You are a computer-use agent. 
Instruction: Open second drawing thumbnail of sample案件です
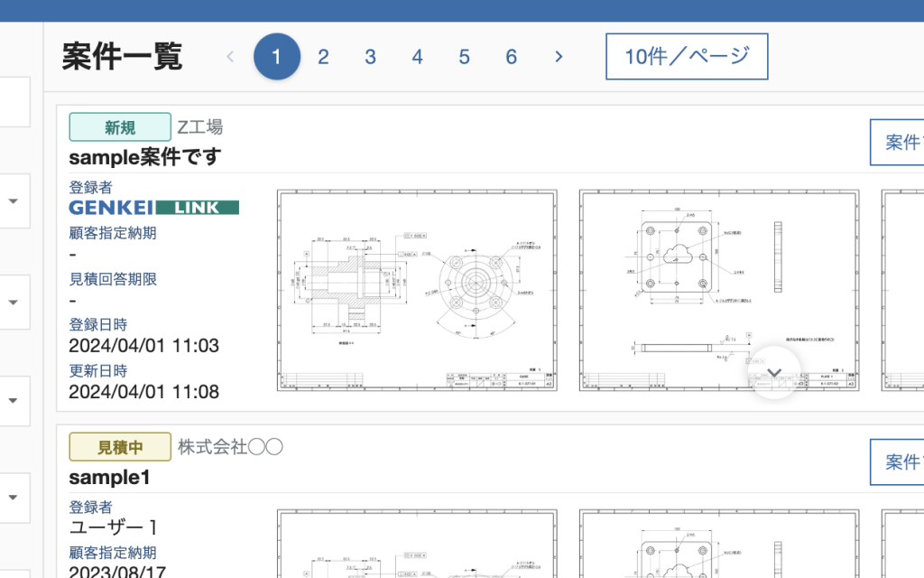click(x=719, y=290)
